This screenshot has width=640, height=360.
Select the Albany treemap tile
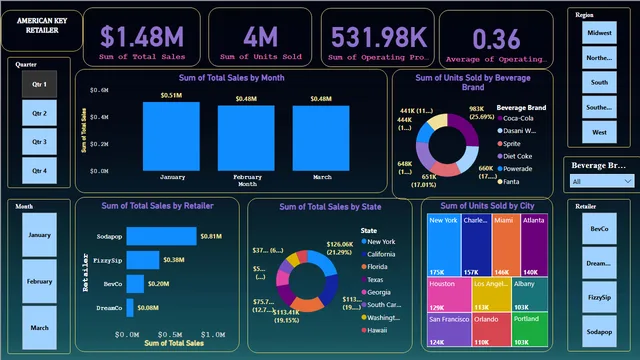[530, 295]
